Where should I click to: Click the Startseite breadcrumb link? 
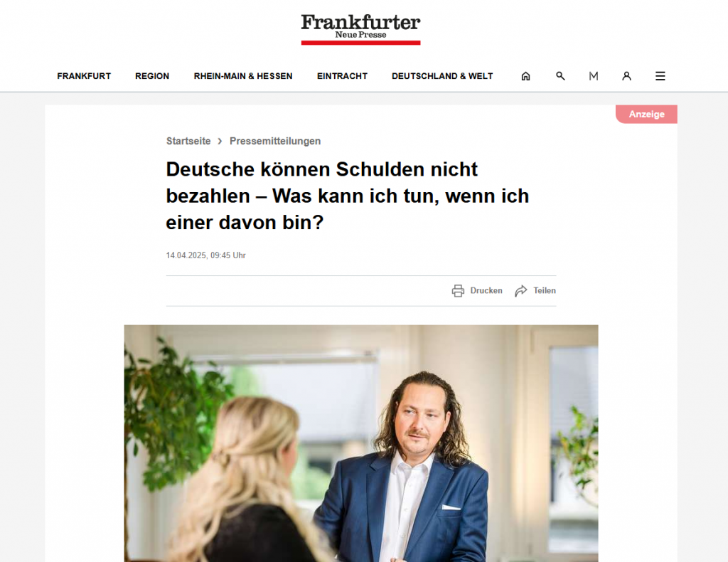pos(188,141)
